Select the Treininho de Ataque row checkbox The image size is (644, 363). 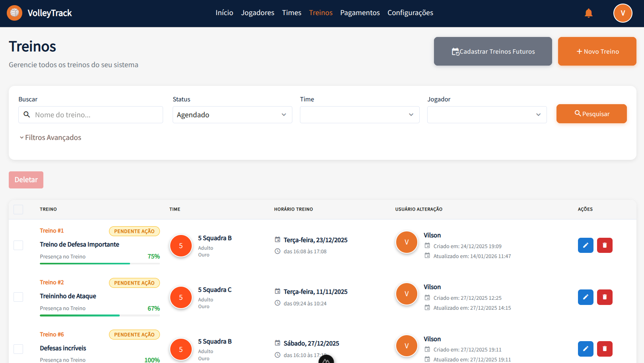[x=18, y=297]
